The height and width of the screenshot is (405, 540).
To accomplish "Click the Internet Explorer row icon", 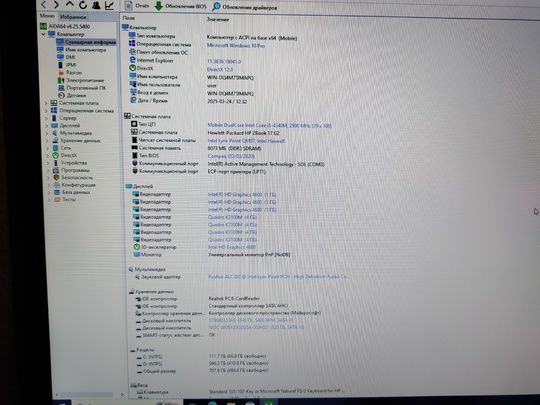I will tap(132, 60).
